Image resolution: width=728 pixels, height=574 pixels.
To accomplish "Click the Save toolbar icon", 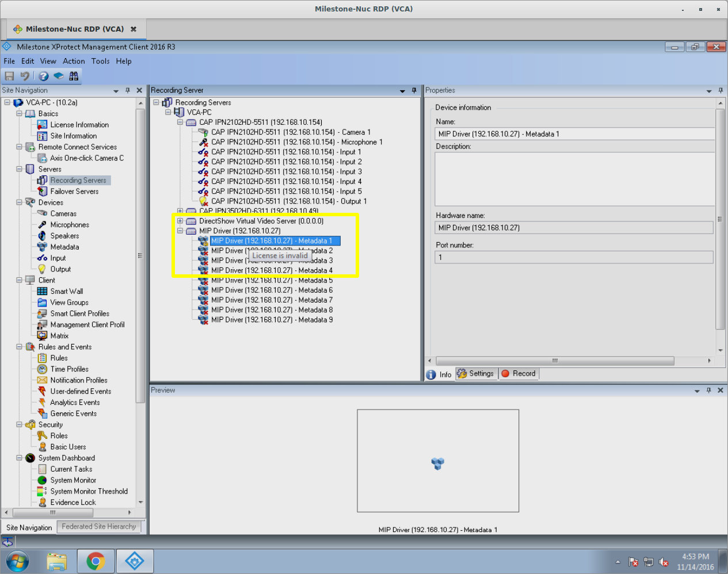I will coord(9,76).
